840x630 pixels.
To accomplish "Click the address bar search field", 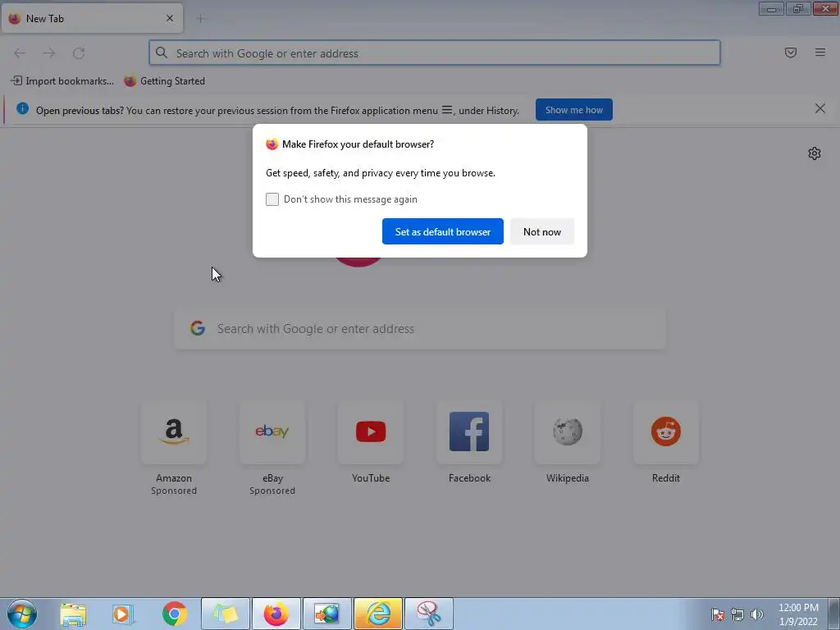I will (435, 53).
